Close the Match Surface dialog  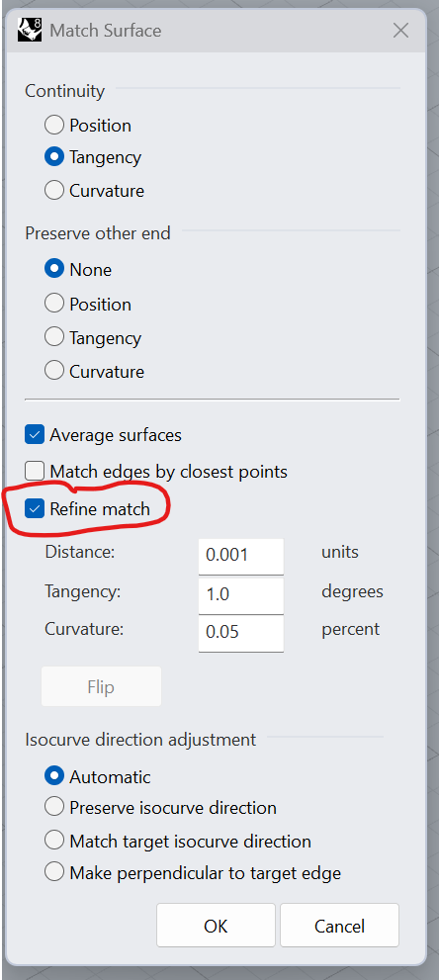click(400, 30)
